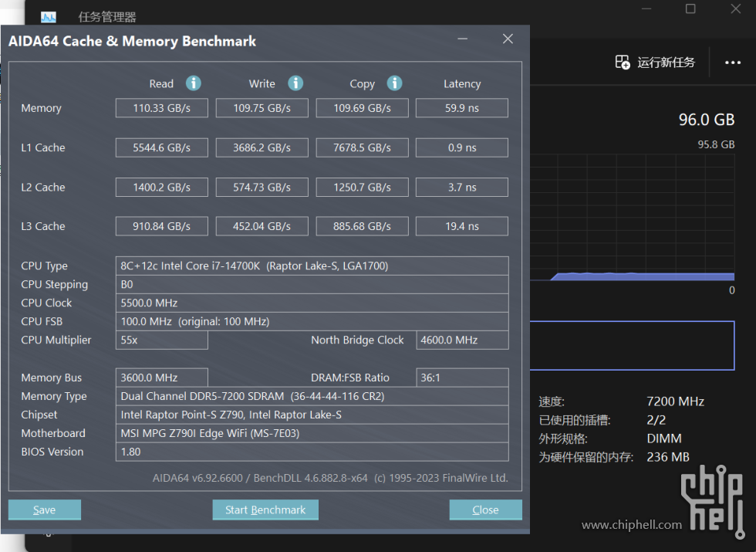Click L2 Cache Copy value 1250.7 GB/s
Viewport: 756px width, 552px height.
coord(362,187)
